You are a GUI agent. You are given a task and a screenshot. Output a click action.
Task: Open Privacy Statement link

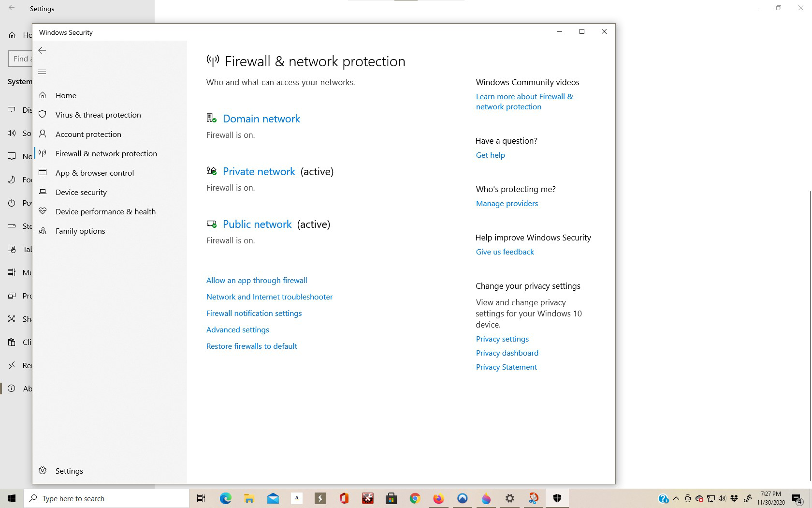click(x=507, y=367)
